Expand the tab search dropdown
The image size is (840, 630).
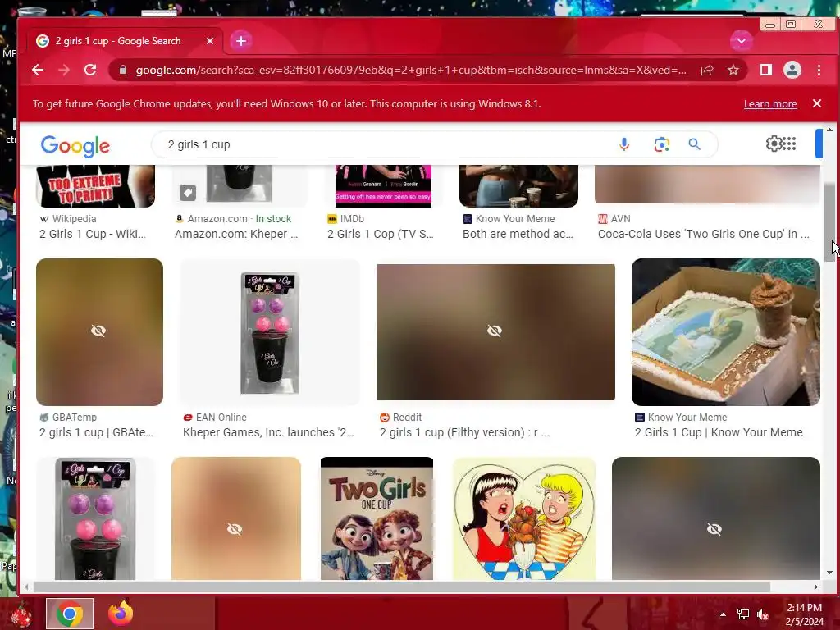[x=742, y=41]
